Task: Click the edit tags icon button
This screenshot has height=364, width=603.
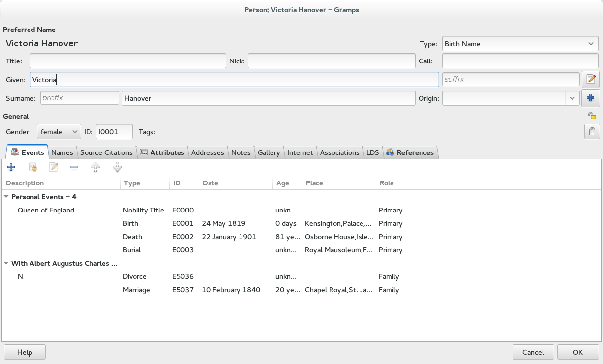Action: [592, 132]
